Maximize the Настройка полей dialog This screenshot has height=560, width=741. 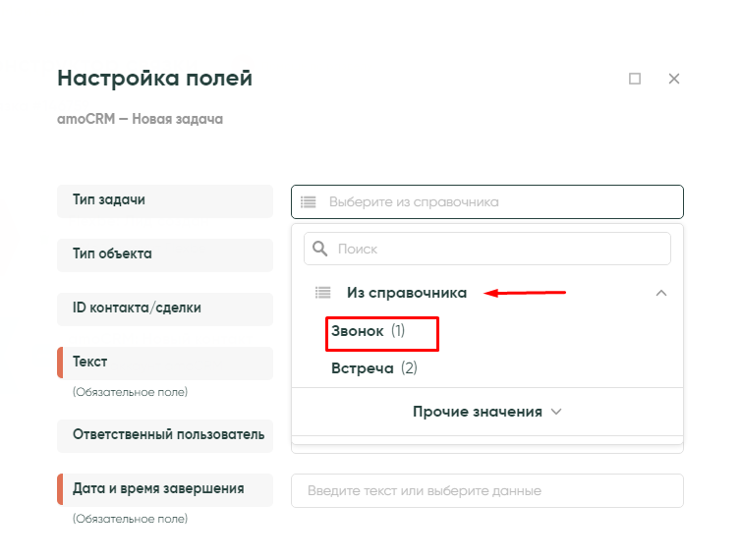pos(635,79)
